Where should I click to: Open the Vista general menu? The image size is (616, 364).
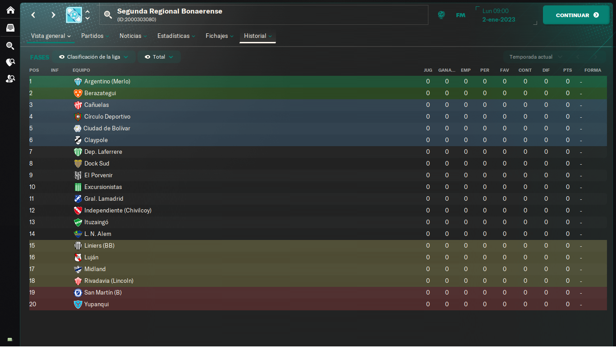(51, 36)
